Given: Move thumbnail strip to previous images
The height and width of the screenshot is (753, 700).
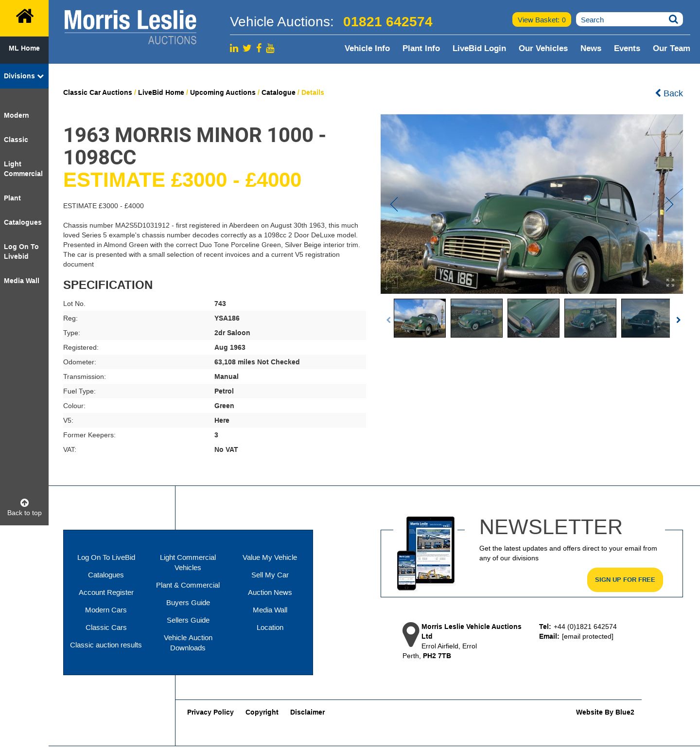Looking at the screenshot, I should [388, 320].
